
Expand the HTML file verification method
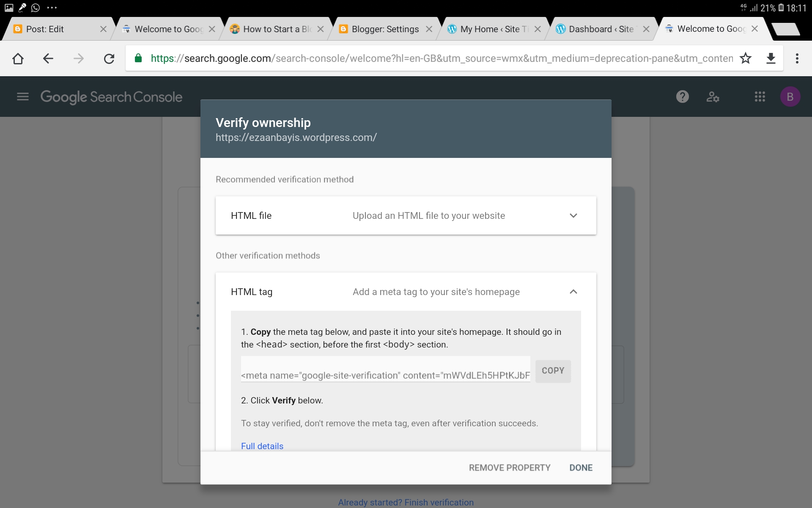tap(573, 215)
